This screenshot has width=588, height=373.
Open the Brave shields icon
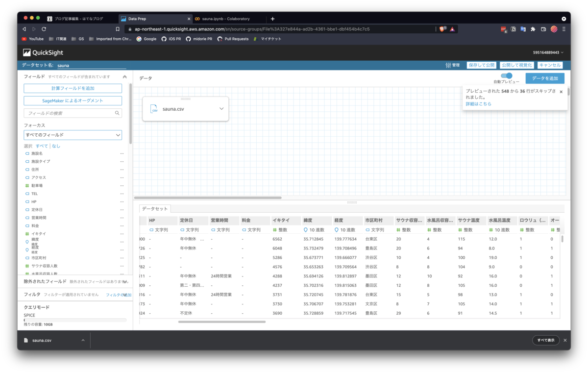click(x=442, y=29)
